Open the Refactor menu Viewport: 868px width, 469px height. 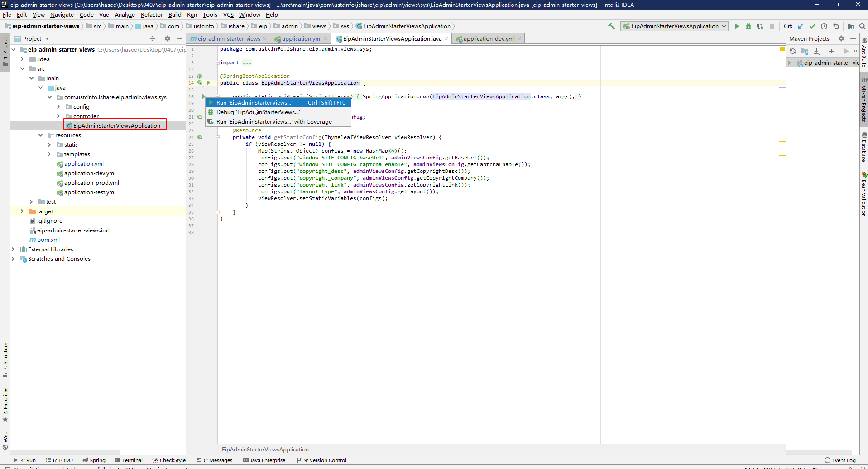pyautogui.click(x=151, y=15)
